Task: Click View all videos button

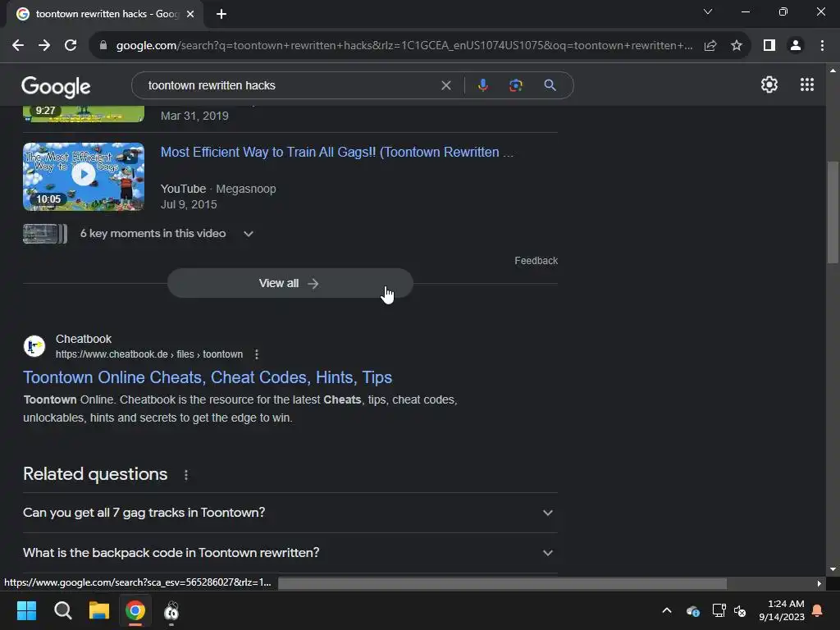Action: (x=290, y=283)
